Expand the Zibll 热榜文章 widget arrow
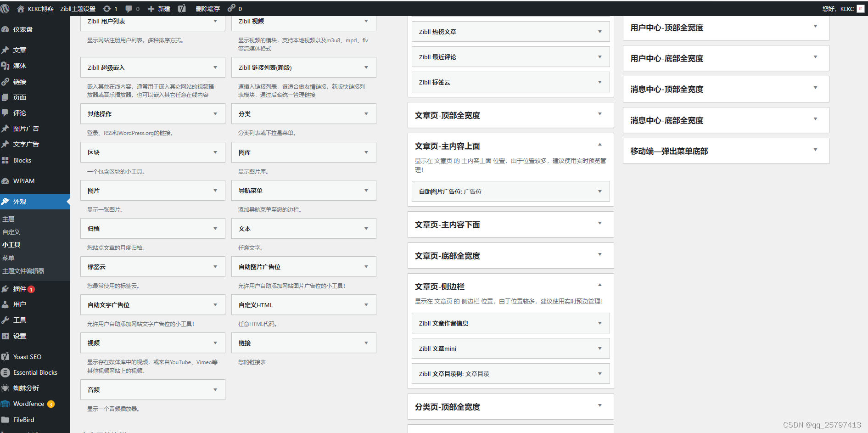 coord(600,32)
